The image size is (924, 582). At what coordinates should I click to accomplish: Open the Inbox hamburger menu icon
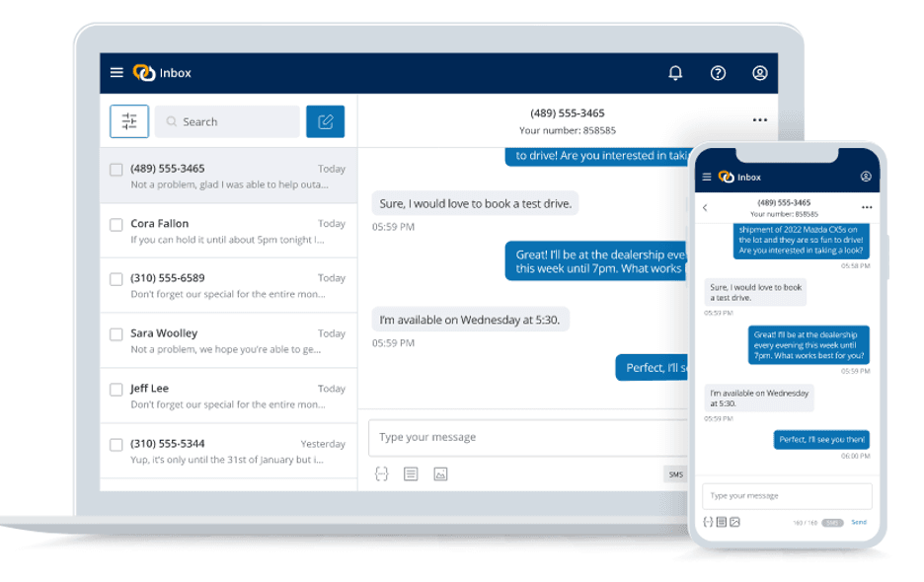(x=116, y=72)
